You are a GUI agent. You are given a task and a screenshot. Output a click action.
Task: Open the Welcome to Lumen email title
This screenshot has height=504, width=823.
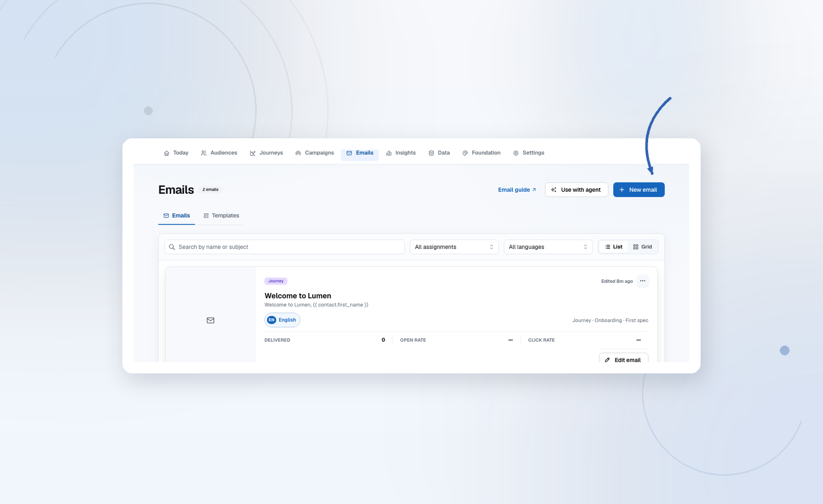(x=298, y=296)
